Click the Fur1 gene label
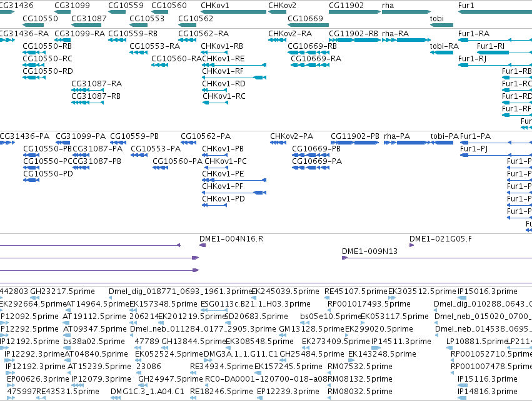The height and width of the screenshot is (401, 532). [466, 6]
